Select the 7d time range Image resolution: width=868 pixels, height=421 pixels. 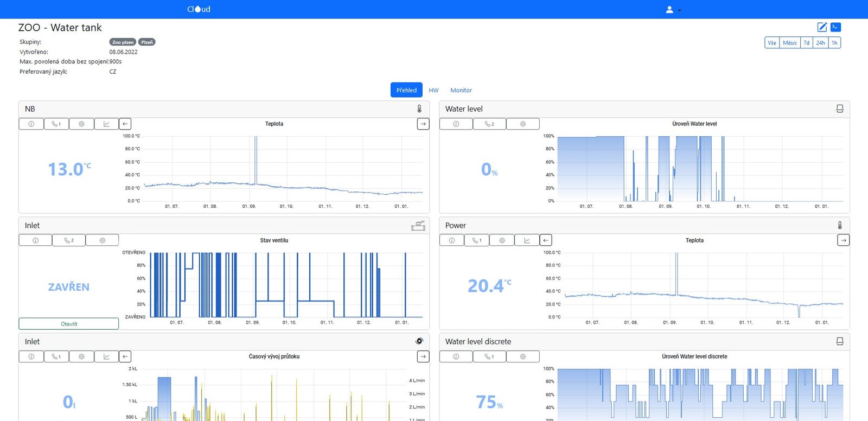coord(806,43)
